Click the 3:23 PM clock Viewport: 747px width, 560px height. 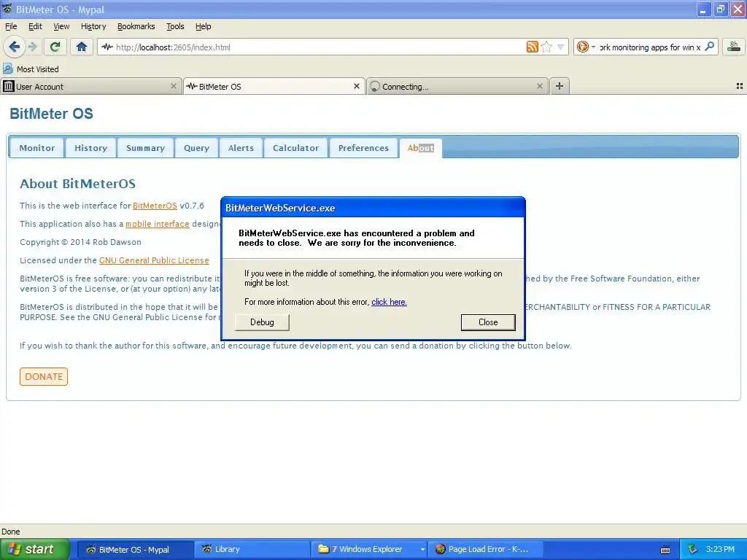(720, 550)
